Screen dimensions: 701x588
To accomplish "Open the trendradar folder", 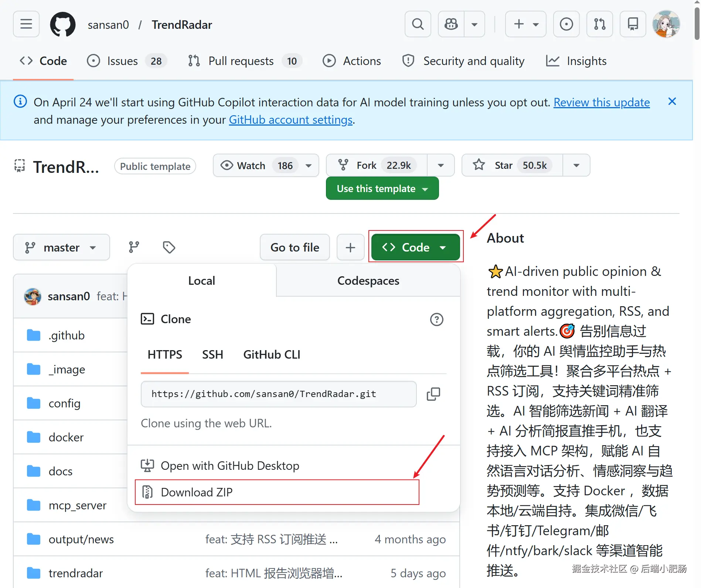I will 76,573.
